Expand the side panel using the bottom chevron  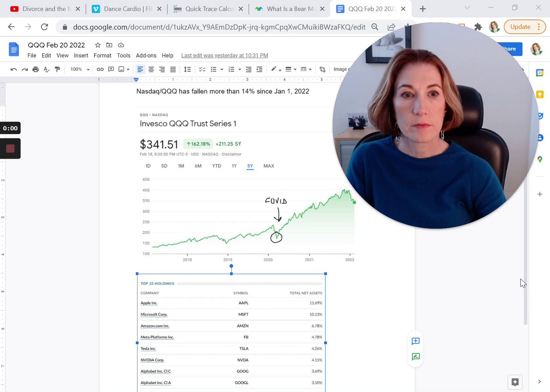pyautogui.click(x=540, y=382)
